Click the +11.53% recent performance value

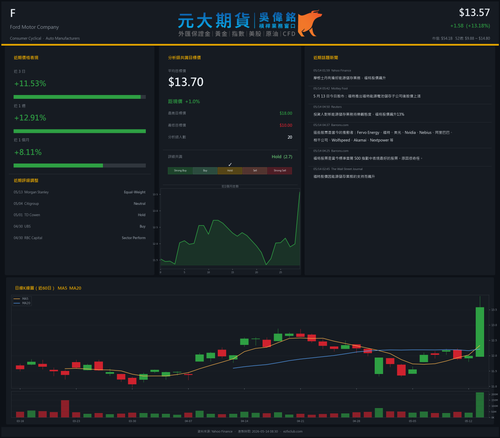pyautogui.click(x=30, y=83)
